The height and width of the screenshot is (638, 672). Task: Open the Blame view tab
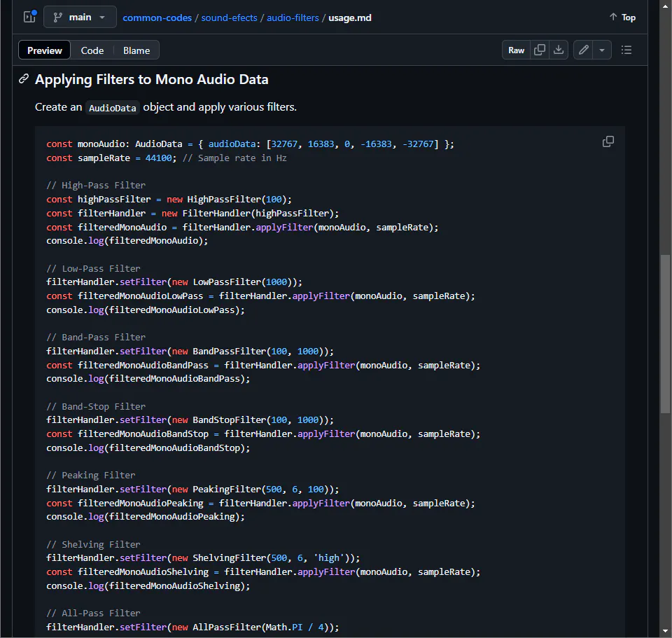point(136,50)
